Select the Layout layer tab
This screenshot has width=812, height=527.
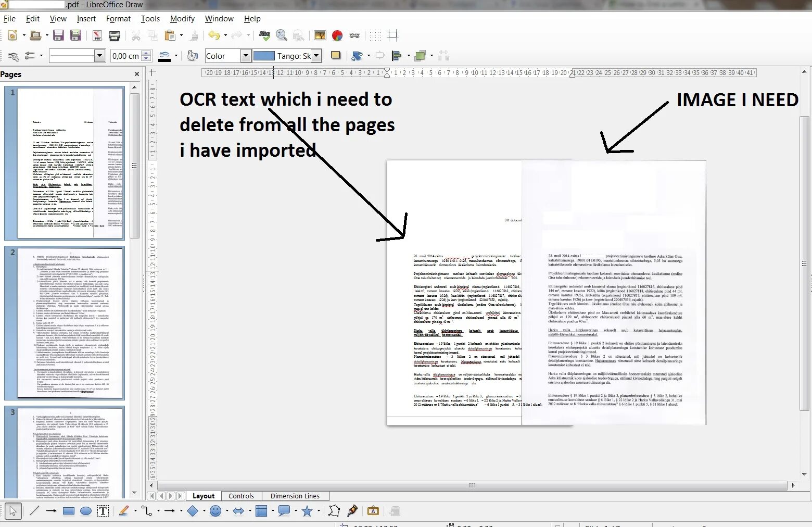pos(204,496)
